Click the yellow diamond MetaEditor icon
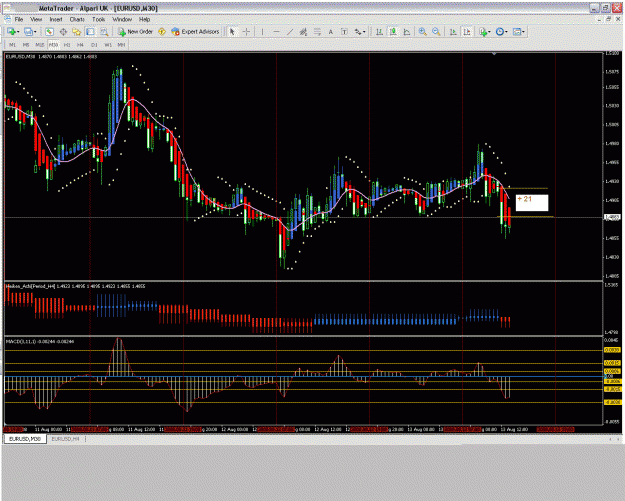 coord(162,31)
